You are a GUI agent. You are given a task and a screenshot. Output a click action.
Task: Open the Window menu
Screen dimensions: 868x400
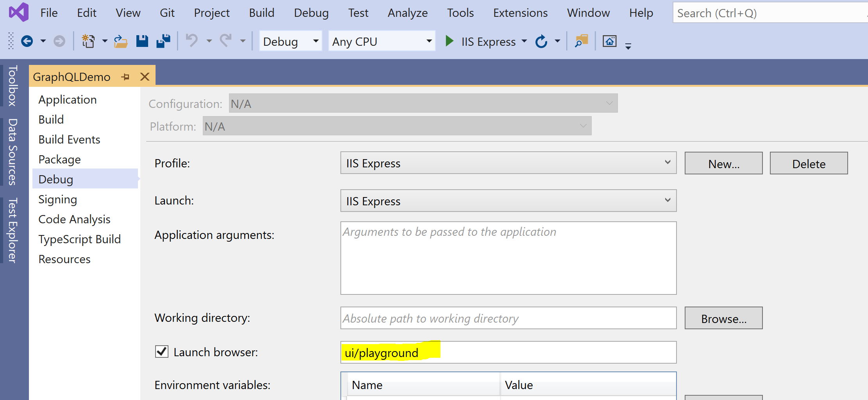point(588,13)
